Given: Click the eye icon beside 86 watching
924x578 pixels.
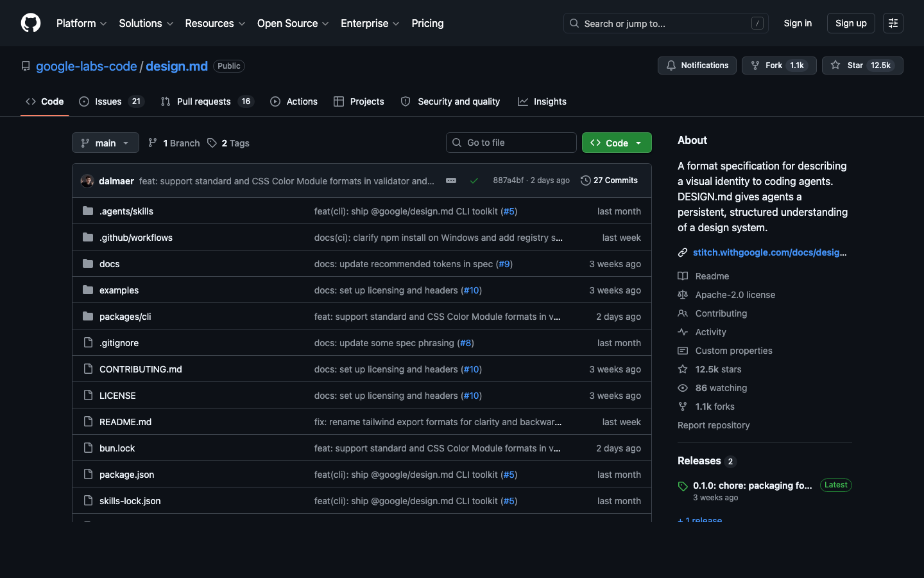Looking at the screenshot, I should tap(683, 388).
